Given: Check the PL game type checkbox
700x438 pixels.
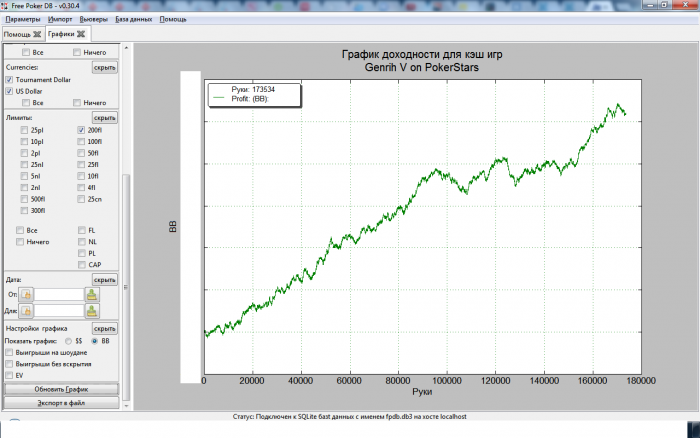Looking at the screenshot, I should coord(82,253).
